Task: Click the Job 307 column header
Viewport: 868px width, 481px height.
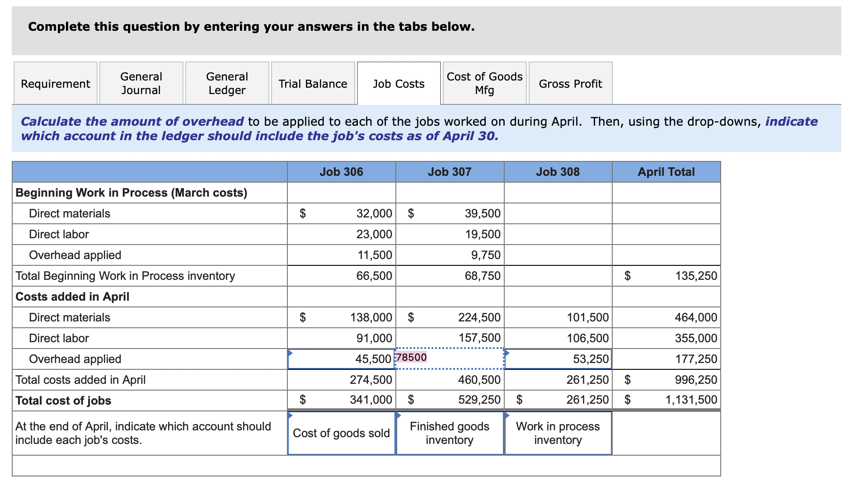Action: tap(450, 171)
